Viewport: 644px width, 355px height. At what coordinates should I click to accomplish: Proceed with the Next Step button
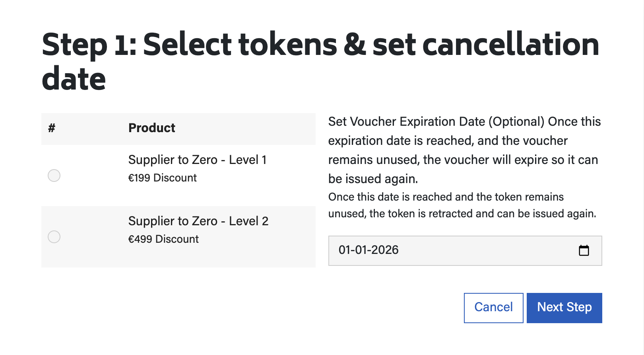tap(564, 308)
